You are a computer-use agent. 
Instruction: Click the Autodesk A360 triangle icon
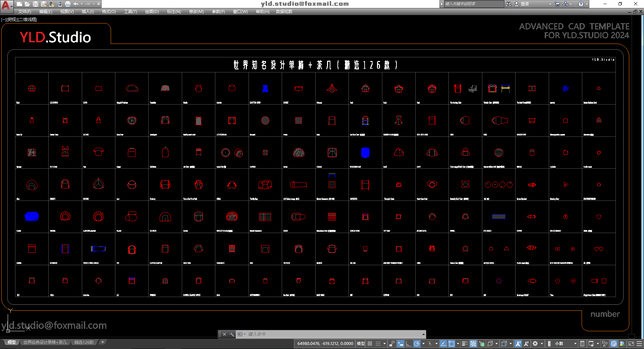click(566, 4)
